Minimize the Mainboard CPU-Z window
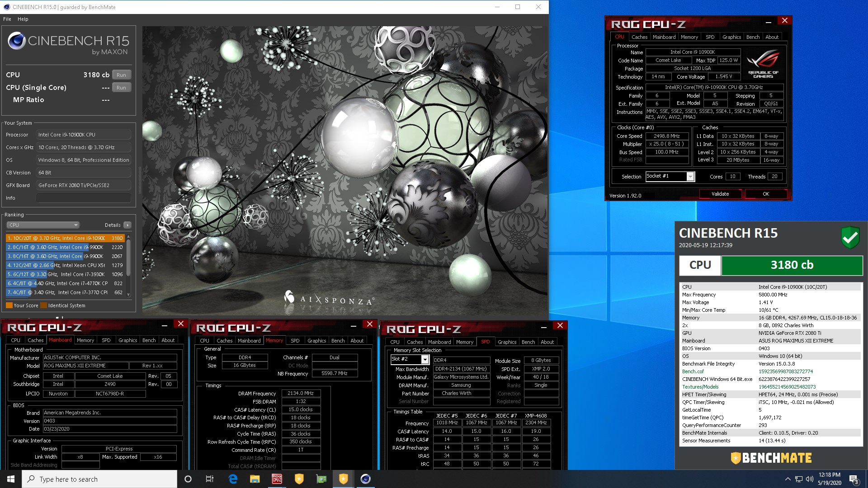The height and width of the screenshot is (488, 868). [x=165, y=325]
